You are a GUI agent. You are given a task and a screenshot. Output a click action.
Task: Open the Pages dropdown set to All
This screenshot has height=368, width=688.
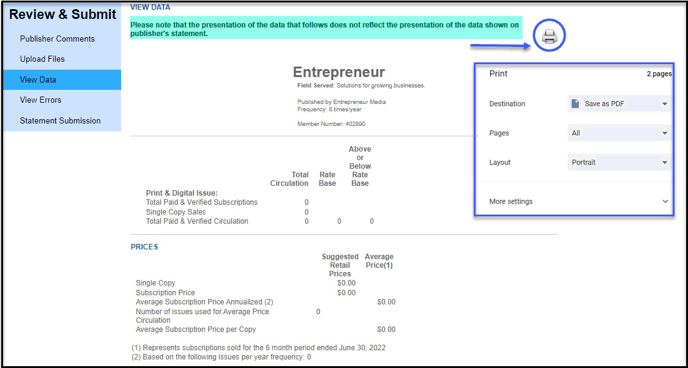[x=620, y=133]
